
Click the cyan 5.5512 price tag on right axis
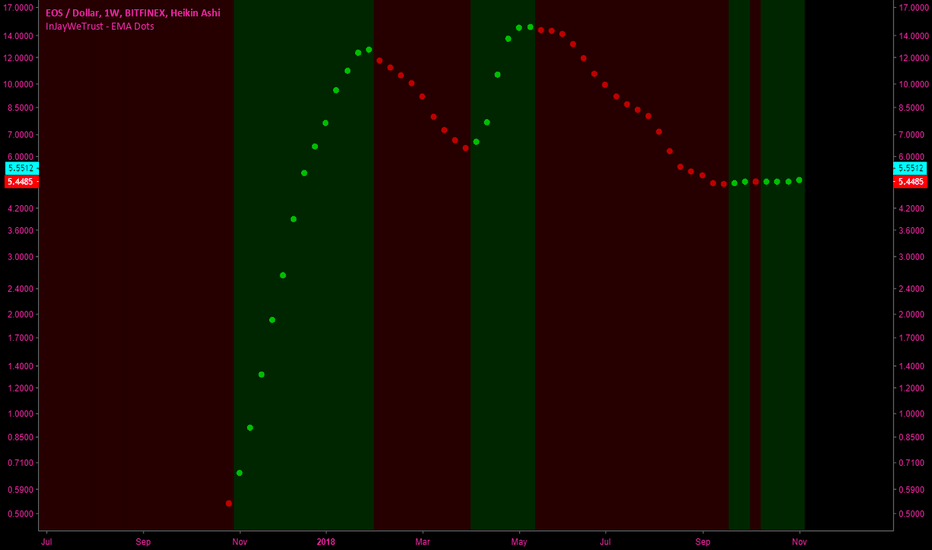click(x=910, y=168)
